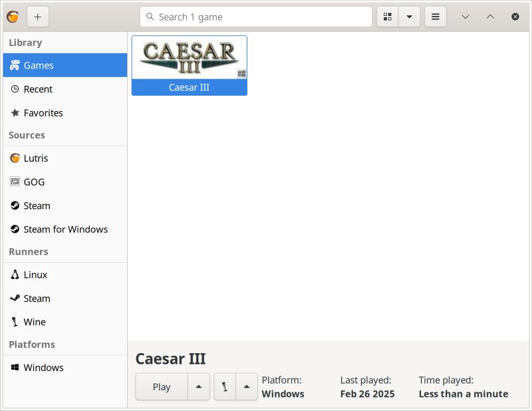Click the Lutris logo in the header bar

[12, 16]
